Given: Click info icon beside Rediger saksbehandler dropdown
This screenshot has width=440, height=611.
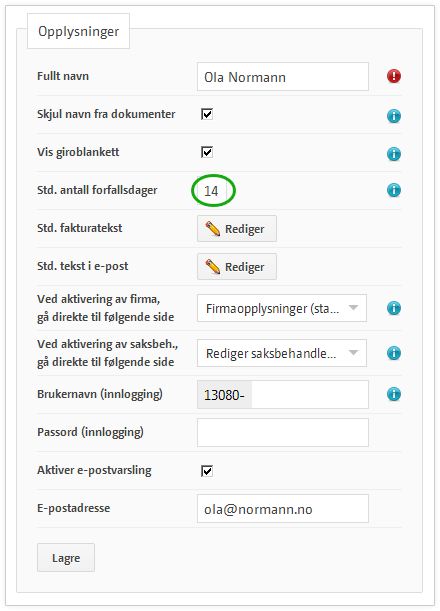Looking at the screenshot, I should pyautogui.click(x=394, y=353).
